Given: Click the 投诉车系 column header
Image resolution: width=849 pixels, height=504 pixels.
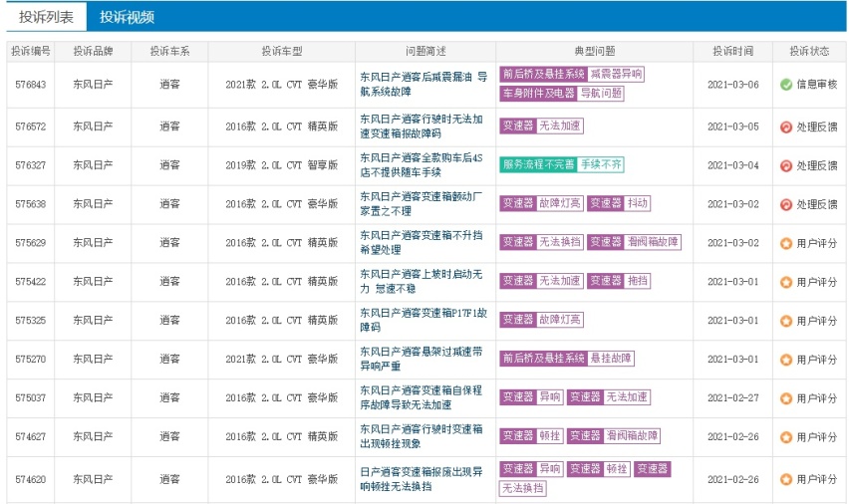Looking at the screenshot, I should click(170, 52).
